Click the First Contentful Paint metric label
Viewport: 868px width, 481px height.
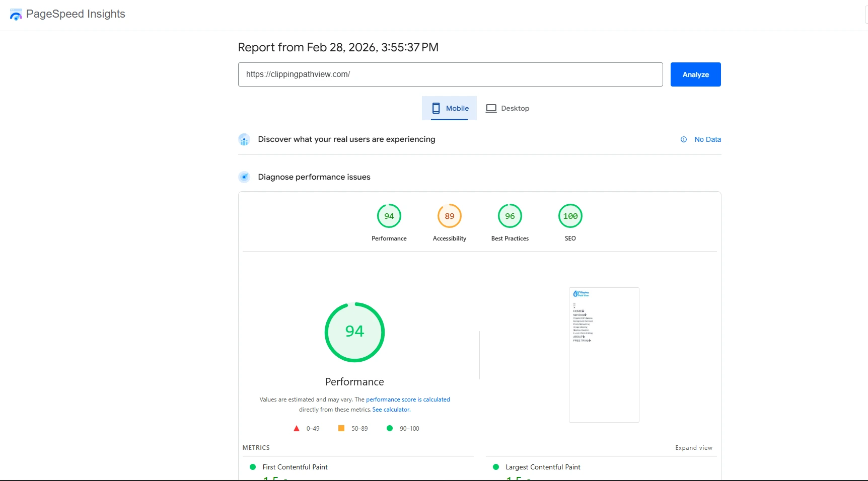[x=295, y=467]
